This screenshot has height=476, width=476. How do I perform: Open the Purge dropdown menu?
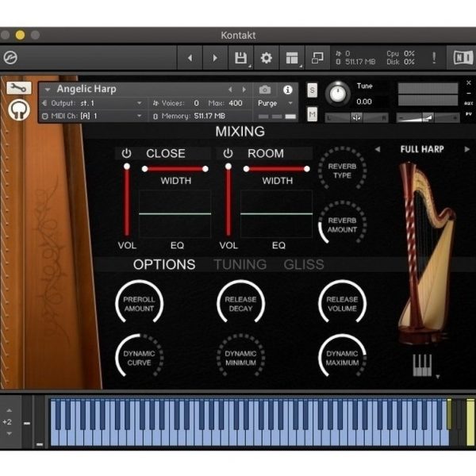coord(275,103)
